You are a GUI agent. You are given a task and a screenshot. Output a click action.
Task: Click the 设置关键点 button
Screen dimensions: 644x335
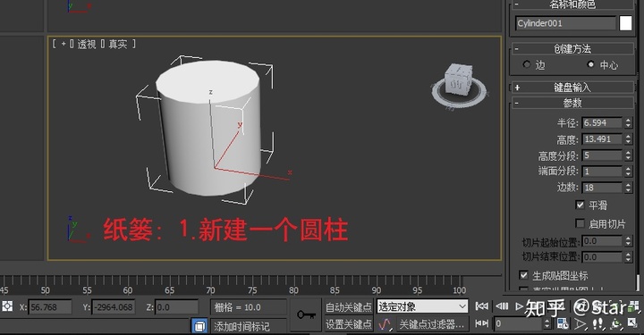(x=348, y=324)
